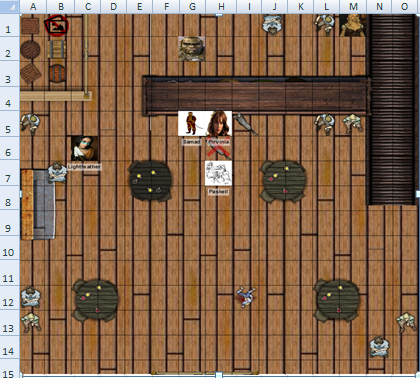
Task: Select the banded crate in cell B2
Action: (x=56, y=50)
